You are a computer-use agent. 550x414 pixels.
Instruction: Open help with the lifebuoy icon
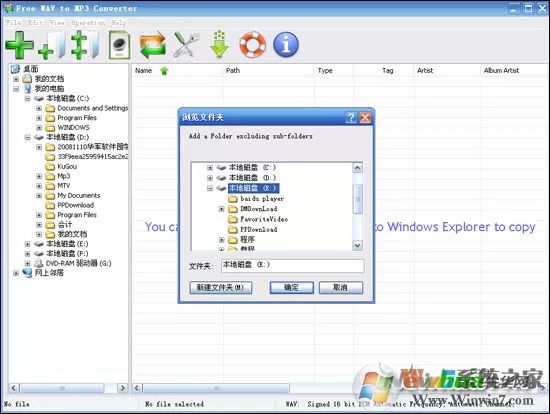(x=253, y=44)
